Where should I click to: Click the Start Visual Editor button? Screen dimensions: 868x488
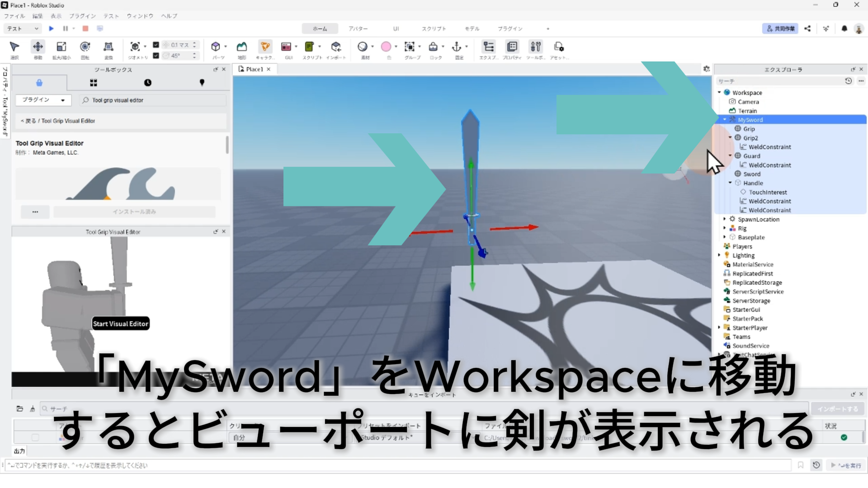coord(121,324)
